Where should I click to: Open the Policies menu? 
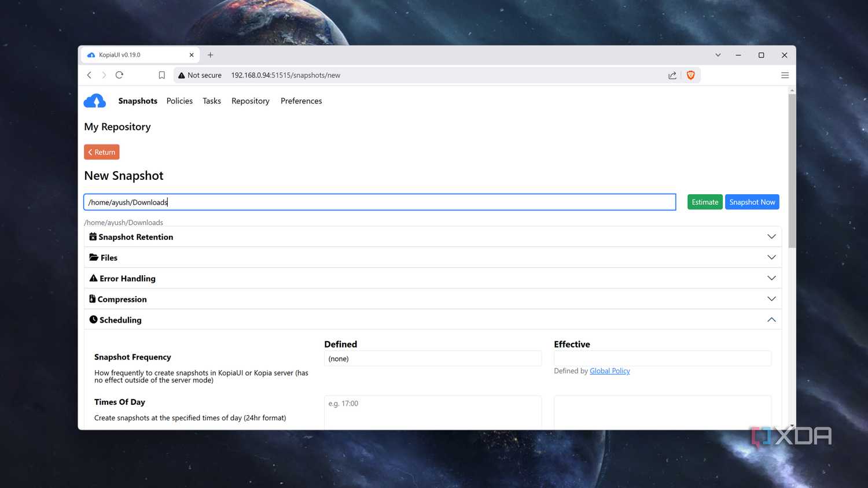[x=179, y=101]
